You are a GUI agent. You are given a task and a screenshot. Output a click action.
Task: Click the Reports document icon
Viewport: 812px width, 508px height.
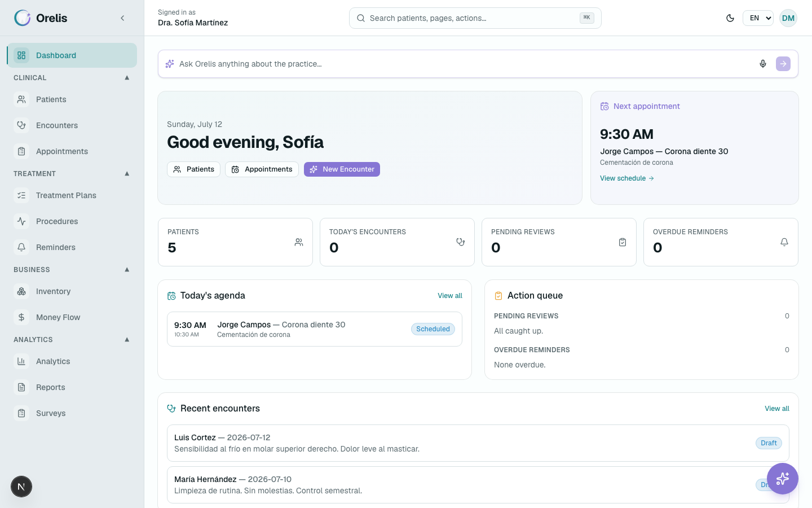(21, 387)
